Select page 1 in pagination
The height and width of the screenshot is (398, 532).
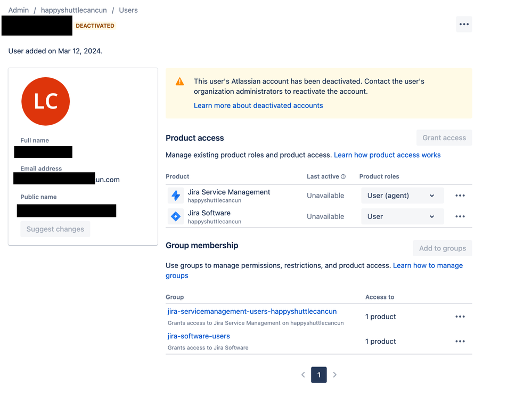(318, 375)
